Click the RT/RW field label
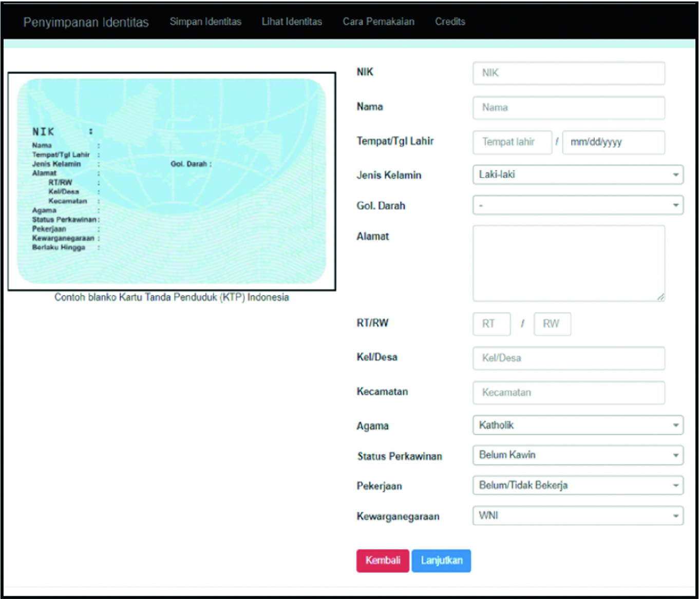Image resolution: width=700 pixels, height=599 pixels. coord(372,323)
